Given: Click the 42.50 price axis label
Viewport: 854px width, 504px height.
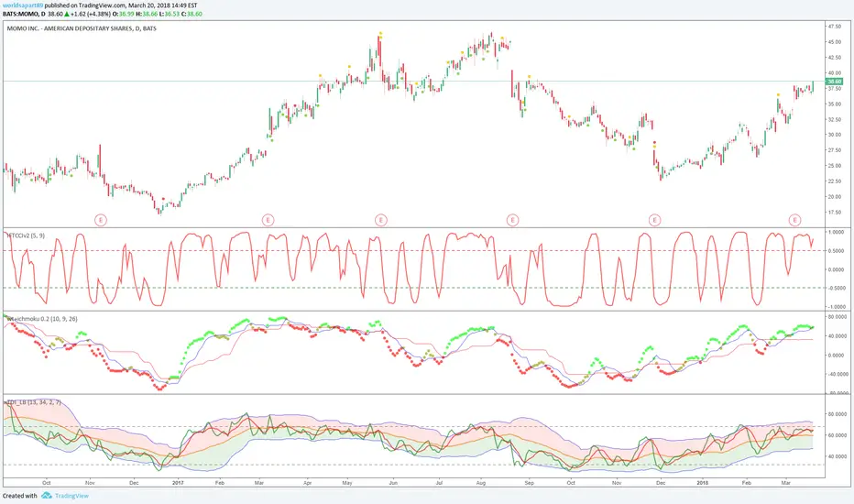Looking at the screenshot, I should point(834,57).
